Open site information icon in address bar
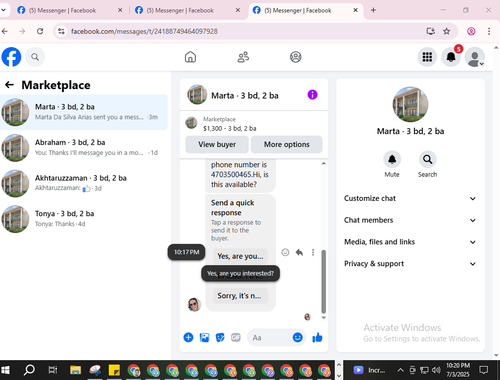 point(61,31)
